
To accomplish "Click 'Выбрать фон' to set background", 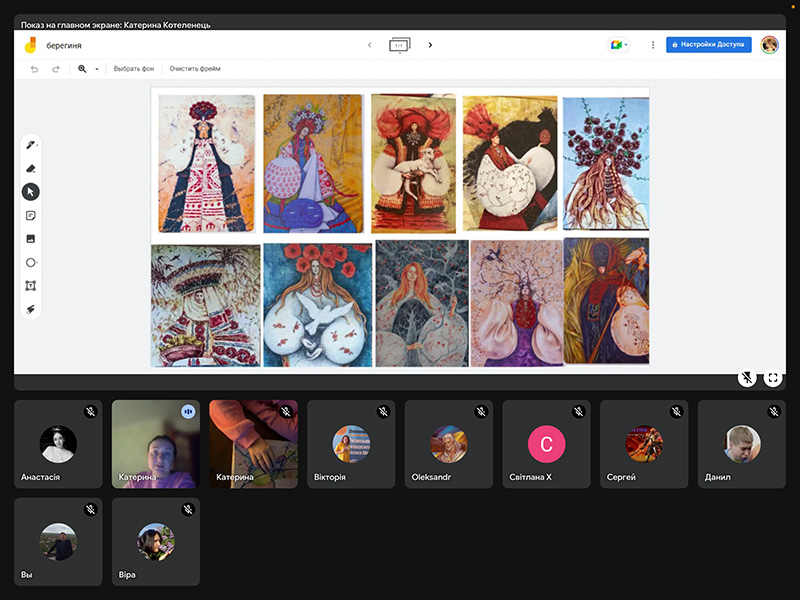I will (x=134, y=69).
